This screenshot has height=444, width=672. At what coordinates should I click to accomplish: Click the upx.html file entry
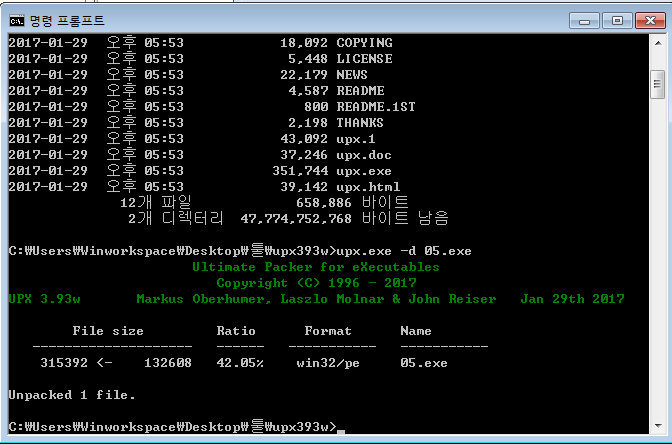coord(368,187)
